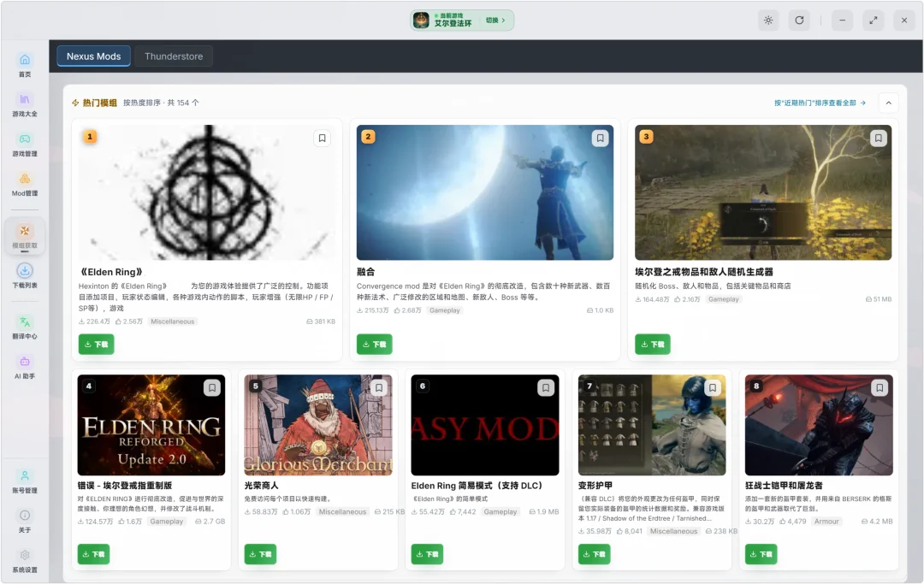Open AI 助手 assistant sidebar icon
The height and width of the screenshot is (584, 924).
click(x=25, y=367)
